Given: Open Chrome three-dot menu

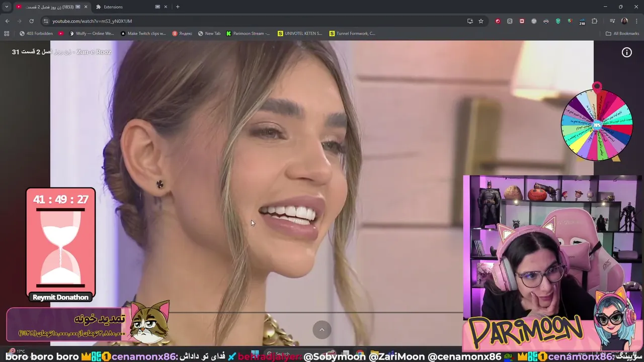Looking at the screenshot, I should [x=636, y=21].
